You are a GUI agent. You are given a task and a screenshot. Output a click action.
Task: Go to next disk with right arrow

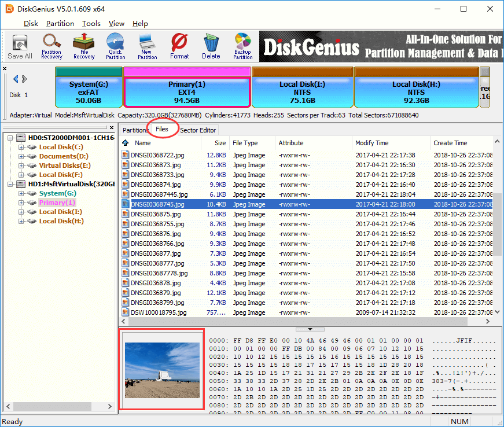24,79
